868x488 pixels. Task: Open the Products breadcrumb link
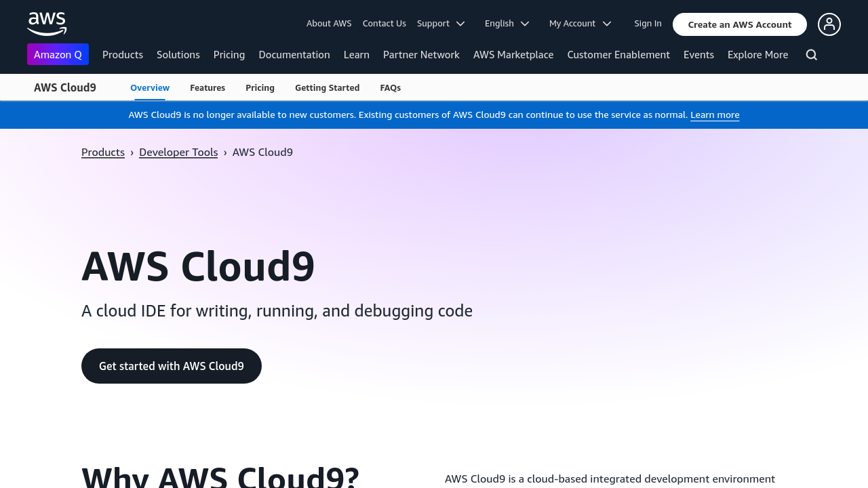pos(103,152)
